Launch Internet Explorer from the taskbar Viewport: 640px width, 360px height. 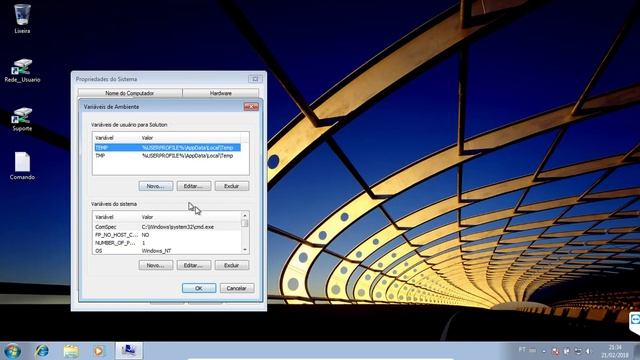coord(42,351)
